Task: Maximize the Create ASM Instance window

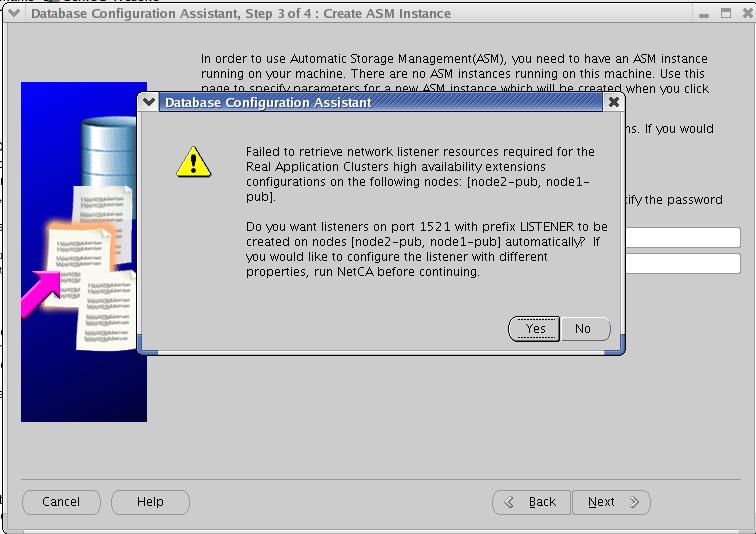Action: coord(725,14)
